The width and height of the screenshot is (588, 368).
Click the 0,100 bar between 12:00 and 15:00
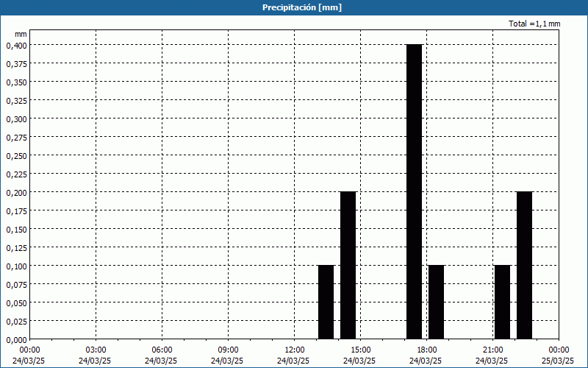click(326, 302)
